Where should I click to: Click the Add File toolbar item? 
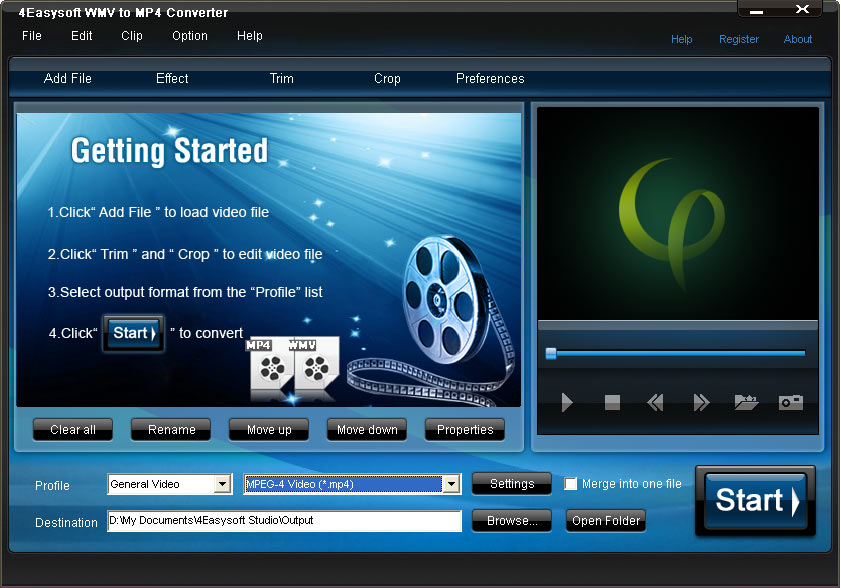(x=67, y=78)
